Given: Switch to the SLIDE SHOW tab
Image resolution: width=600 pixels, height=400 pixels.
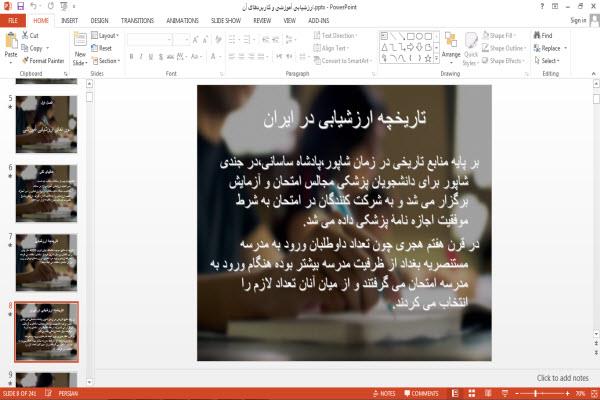Looking at the screenshot, I should [x=226, y=21].
